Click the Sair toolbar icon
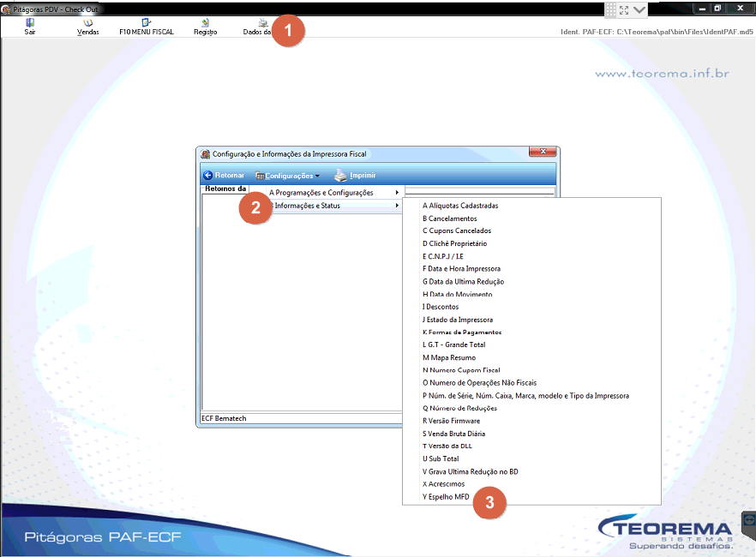Image resolution: width=756 pixels, height=557 pixels. [x=30, y=22]
